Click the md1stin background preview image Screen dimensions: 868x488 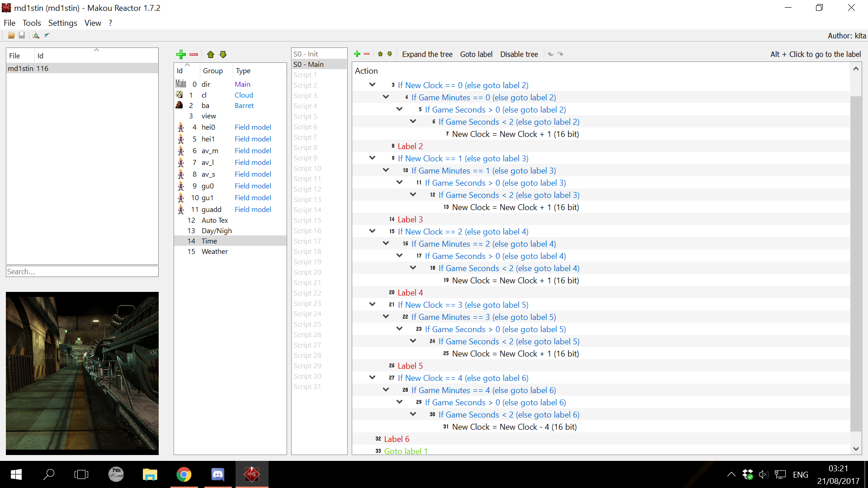tap(82, 373)
